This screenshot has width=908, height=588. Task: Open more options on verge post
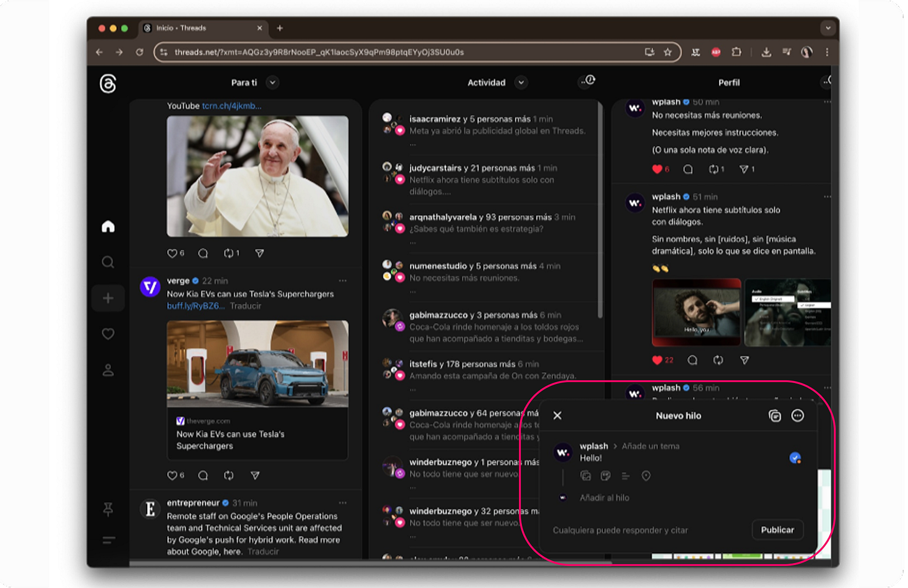342,281
